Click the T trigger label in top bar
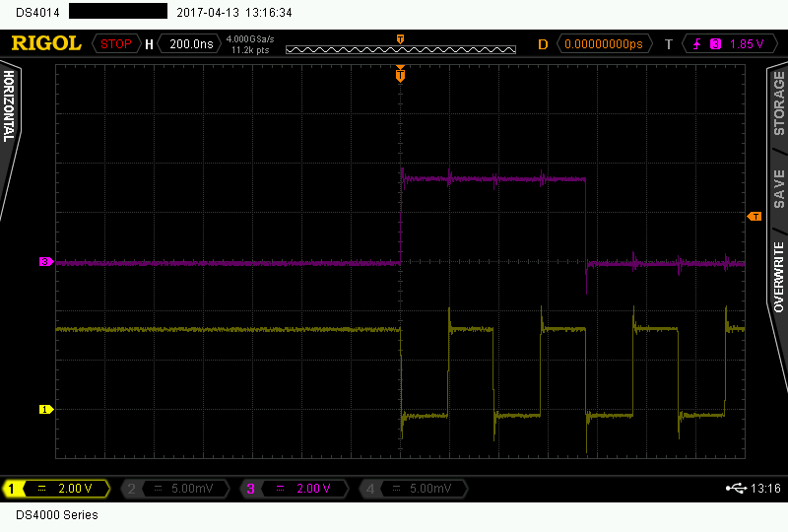Screen dimensions: 788x532 tap(669, 44)
